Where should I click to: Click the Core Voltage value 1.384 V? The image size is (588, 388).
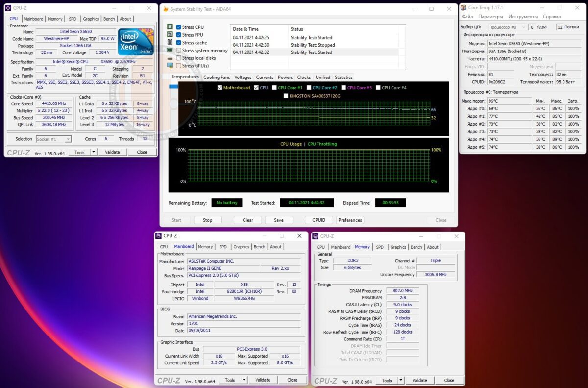pos(102,52)
